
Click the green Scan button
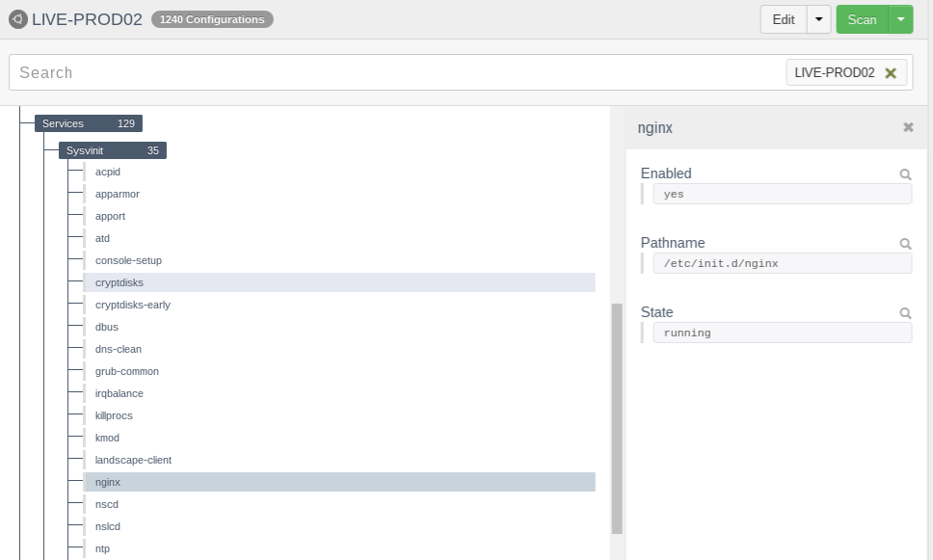tap(863, 19)
